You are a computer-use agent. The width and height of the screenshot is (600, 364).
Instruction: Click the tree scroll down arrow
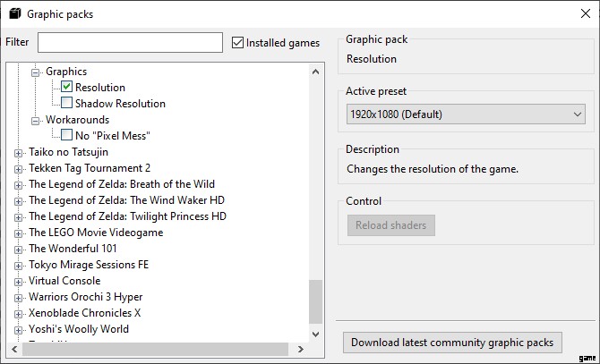coord(316,334)
